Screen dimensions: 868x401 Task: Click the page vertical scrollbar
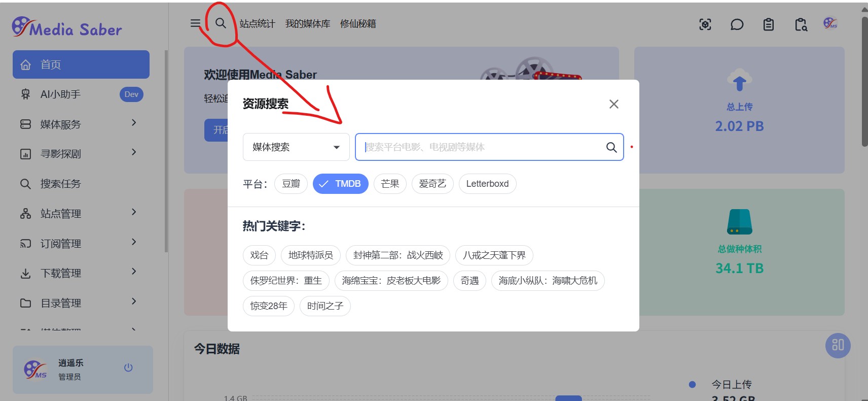click(864, 81)
